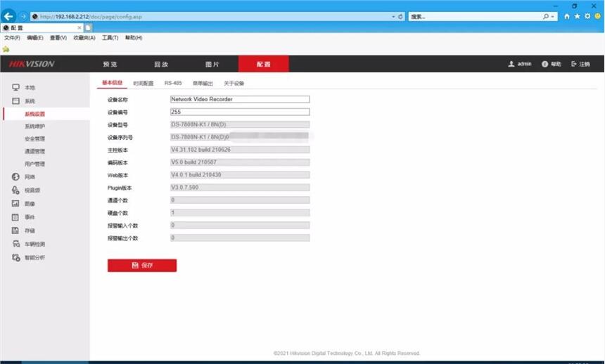Click the browser refresh icon in address bar
Image resolution: width=605 pixels, height=364 pixels.
[401, 16]
